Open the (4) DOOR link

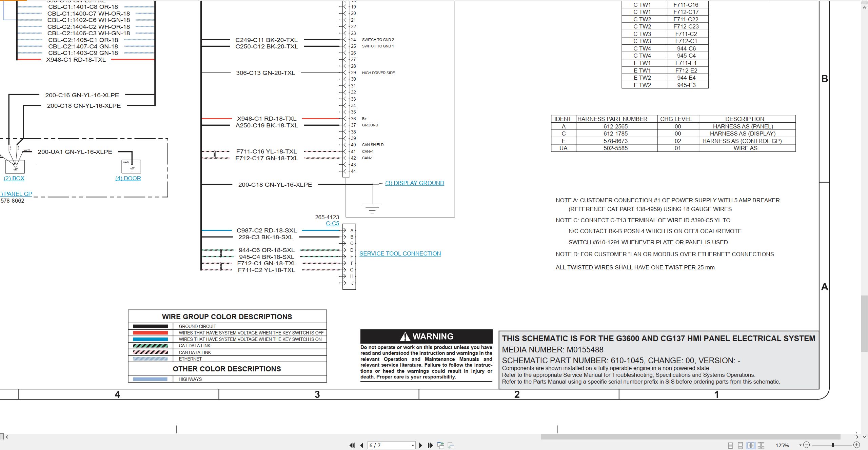[128, 178]
